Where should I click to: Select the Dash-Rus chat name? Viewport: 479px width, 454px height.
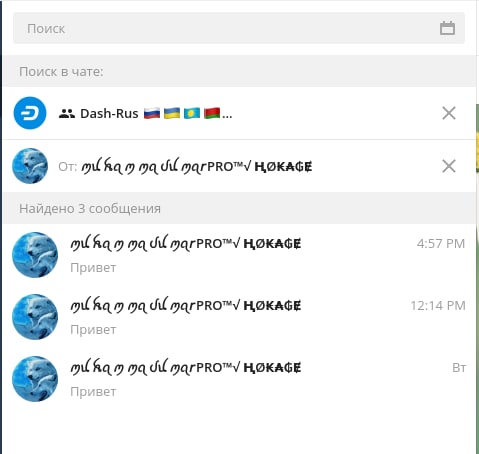[109, 114]
